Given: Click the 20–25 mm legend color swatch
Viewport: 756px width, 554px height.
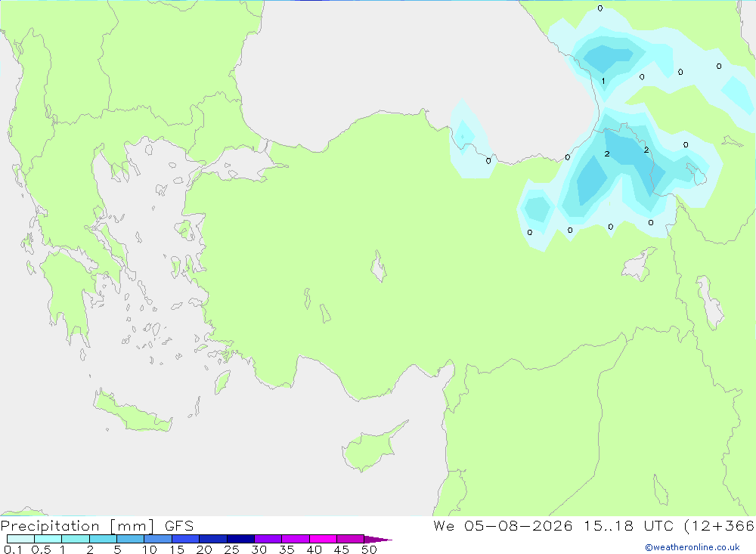Looking at the screenshot, I should pyautogui.click(x=213, y=539).
